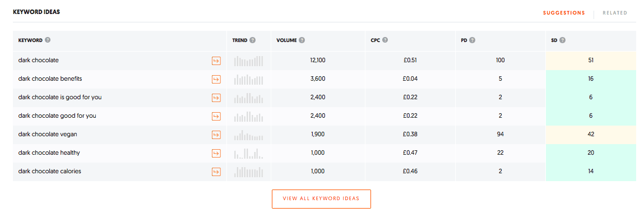
Task: Select the 'dark chocolate calories' keyword text
Action: [50, 171]
